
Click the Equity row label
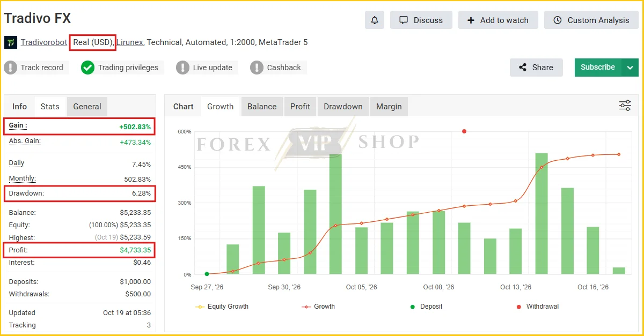(19, 225)
